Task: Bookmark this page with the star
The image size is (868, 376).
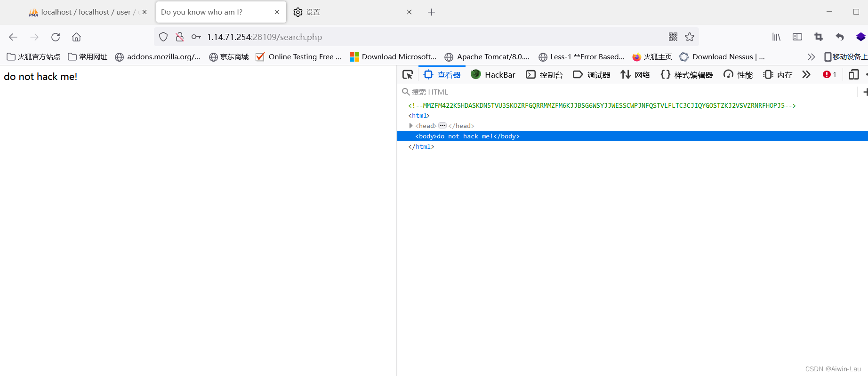Action: pos(690,37)
